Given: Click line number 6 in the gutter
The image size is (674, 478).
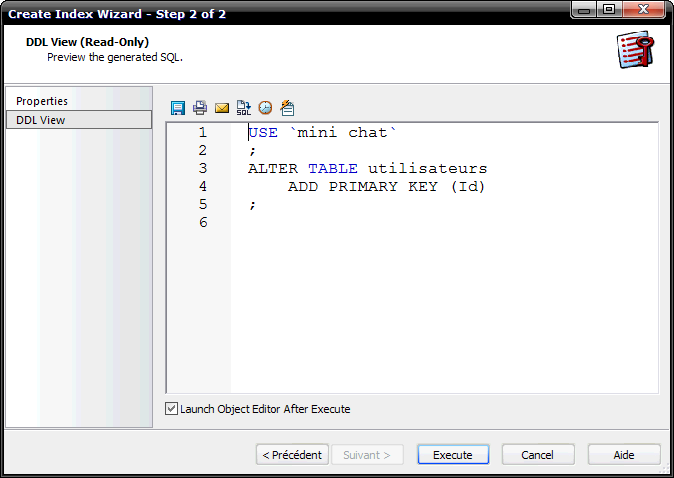Looking at the screenshot, I should (x=203, y=223).
